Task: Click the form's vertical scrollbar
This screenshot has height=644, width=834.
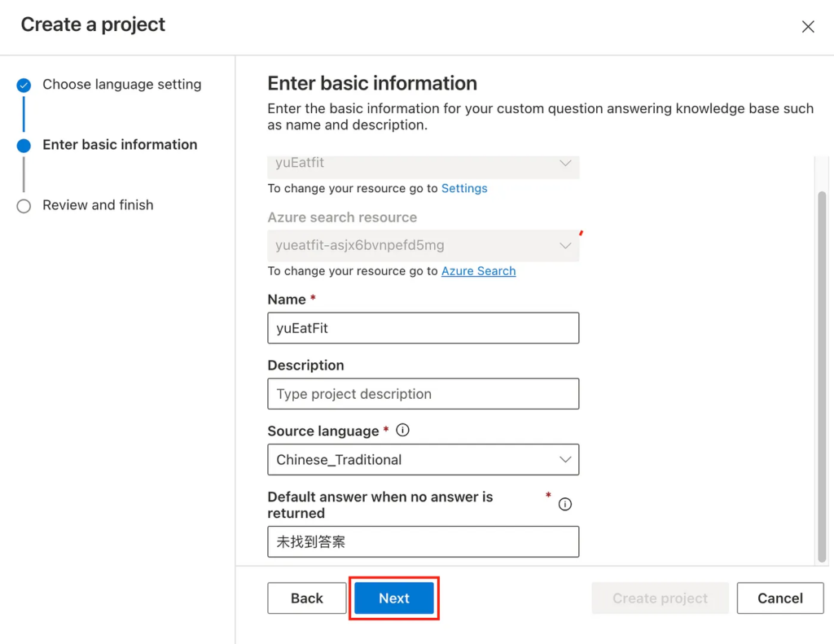Action: 822,366
